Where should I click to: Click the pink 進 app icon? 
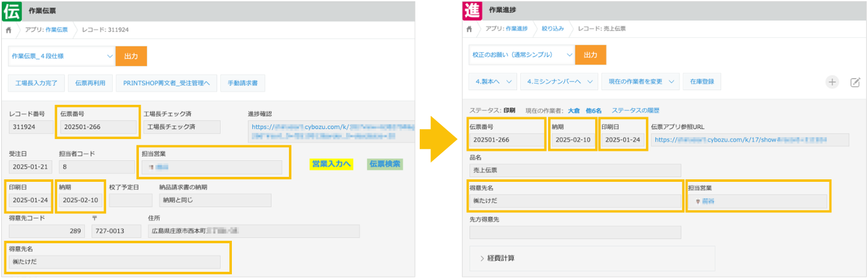tap(472, 10)
